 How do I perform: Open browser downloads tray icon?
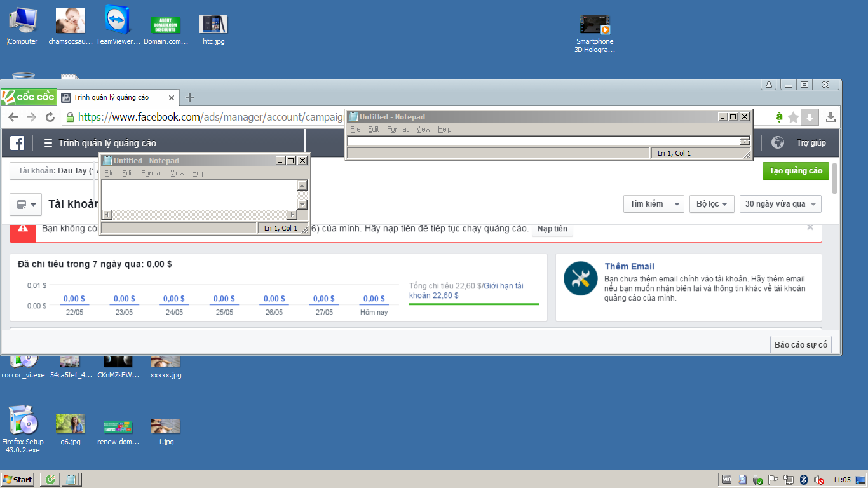(x=831, y=117)
